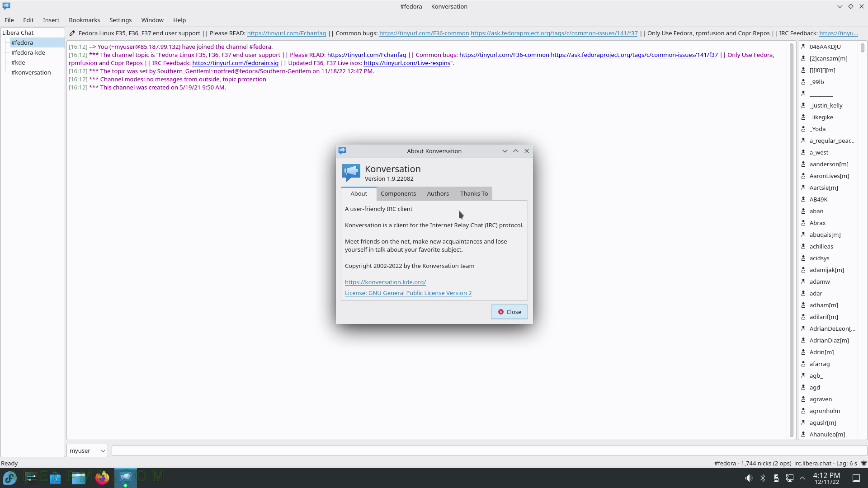Click the user icon beside Abrax
This screenshot has height=488, width=868.
click(x=803, y=223)
